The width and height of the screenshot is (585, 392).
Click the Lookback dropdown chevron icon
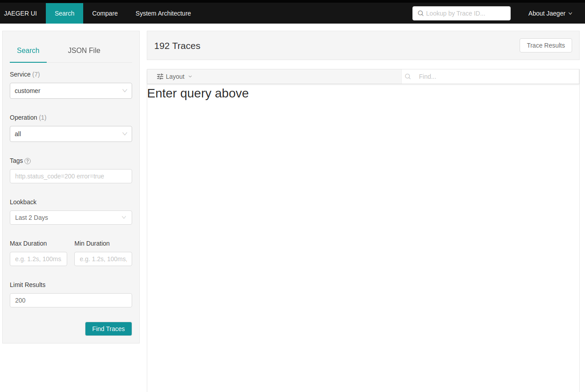[x=124, y=218]
